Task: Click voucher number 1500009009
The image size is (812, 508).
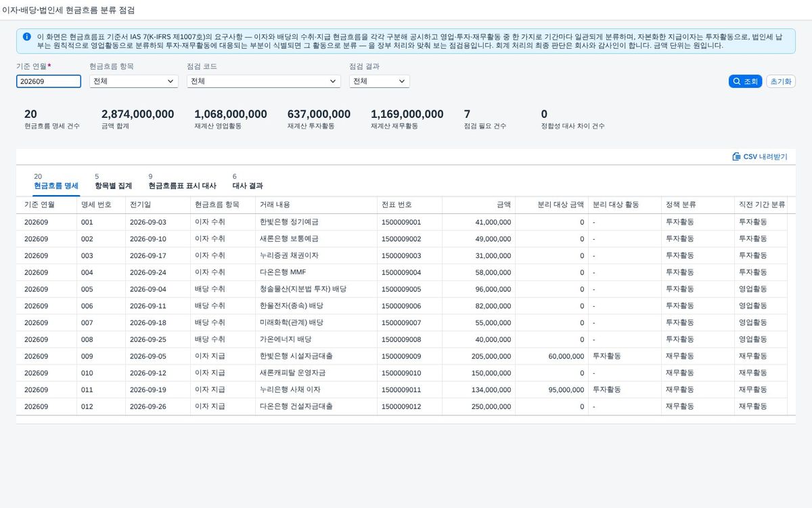Action: [401, 356]
